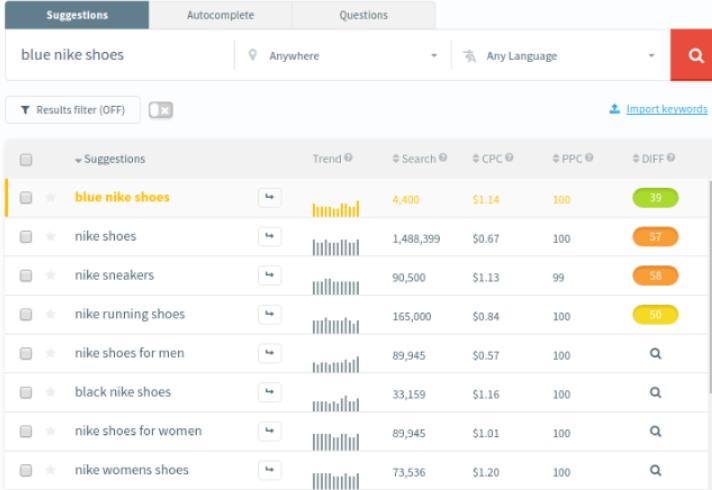This screenshot has width=712, height=490.
Task: Click arrow button for 'blue nike shoes'
Action: coord(270,197)
